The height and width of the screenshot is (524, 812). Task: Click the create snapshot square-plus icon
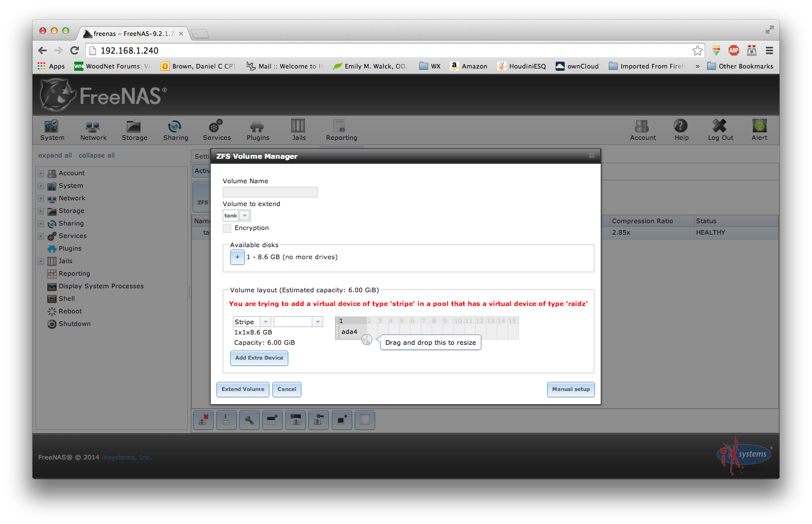click(x=342, y=421)
